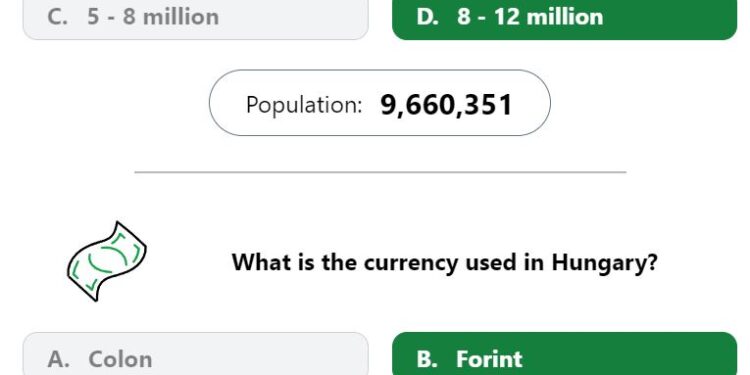Click the "Population:" label text
Viewport: 750px width, 375px height.
point(304,104)
